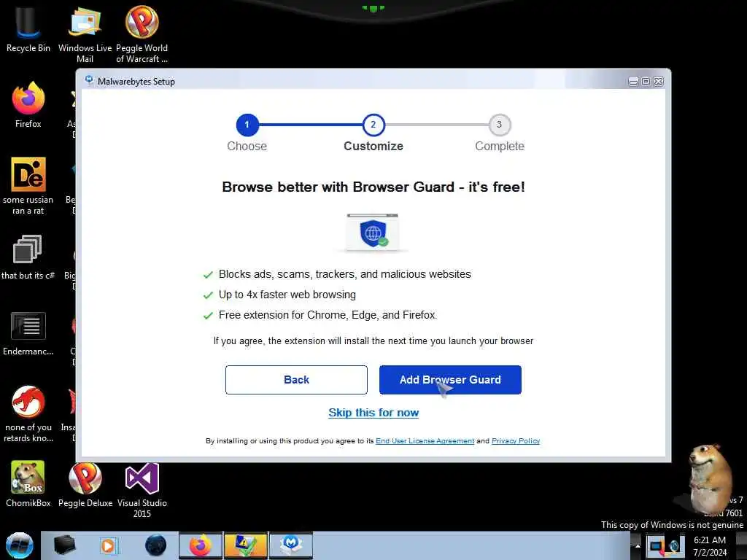
Task: Click the Malwarebytes Setup title icon
Action: 89,80
